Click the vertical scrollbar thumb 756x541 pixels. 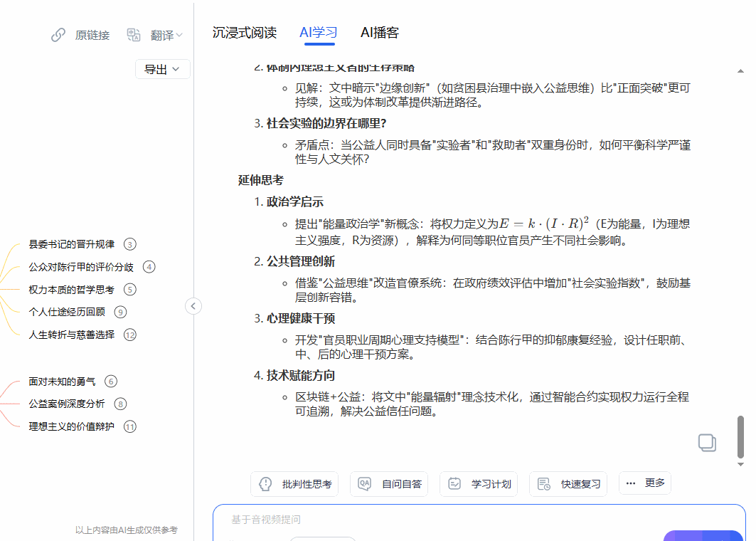click(x=740, y=436)
